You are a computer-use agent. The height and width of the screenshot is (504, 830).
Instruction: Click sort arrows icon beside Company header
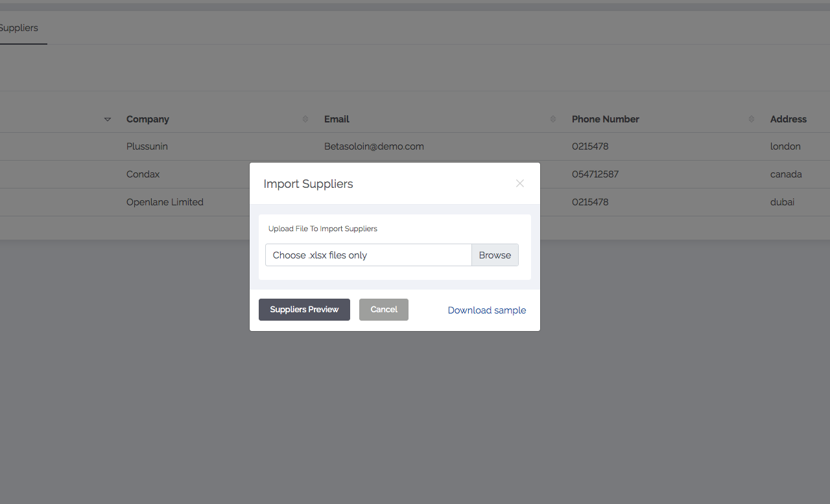coord(305,119)
